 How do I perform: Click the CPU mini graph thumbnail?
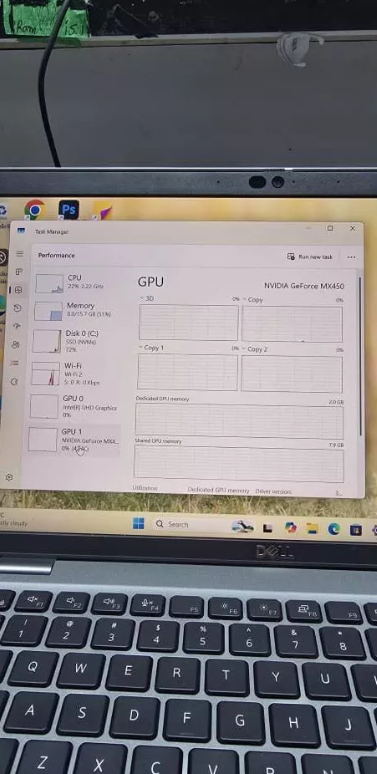49,283
